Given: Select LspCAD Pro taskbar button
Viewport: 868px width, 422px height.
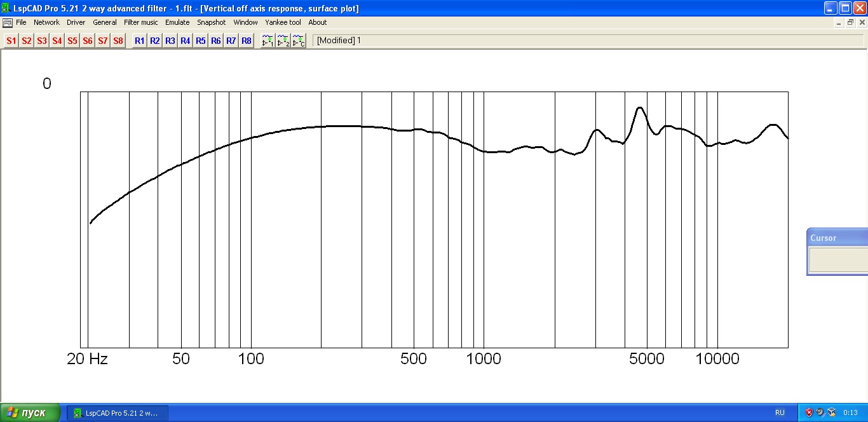Looking at the screenshot, I should 118,413.
